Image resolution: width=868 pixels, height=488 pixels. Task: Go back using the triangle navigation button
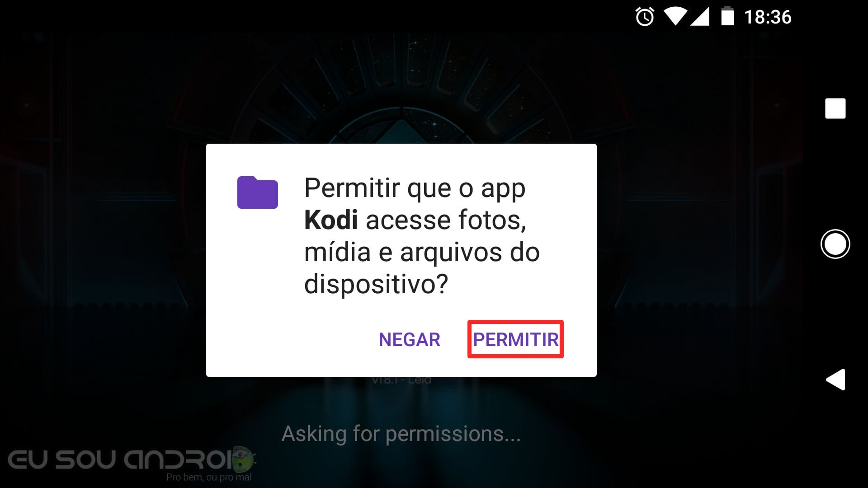(x=835, y=379)
